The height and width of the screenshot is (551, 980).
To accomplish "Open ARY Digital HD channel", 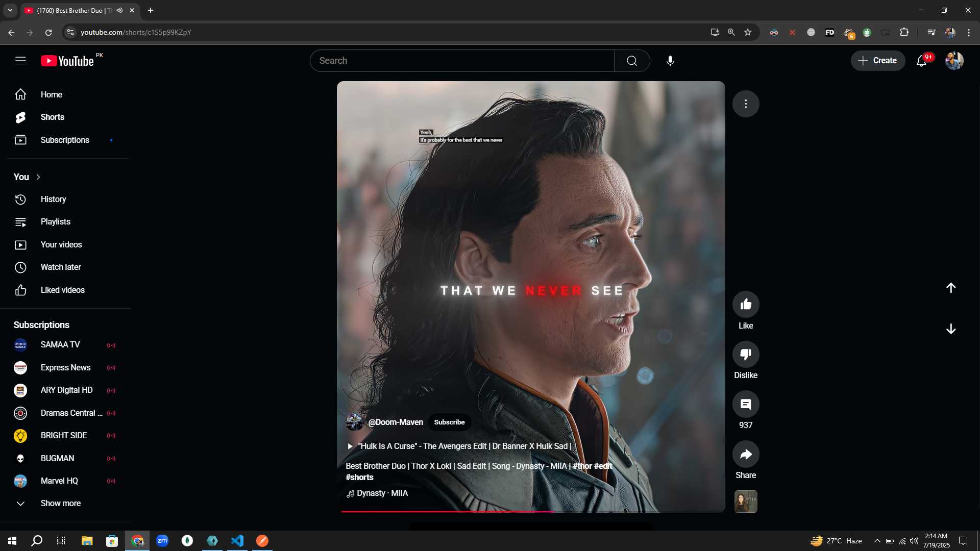I will click(65, 390).
